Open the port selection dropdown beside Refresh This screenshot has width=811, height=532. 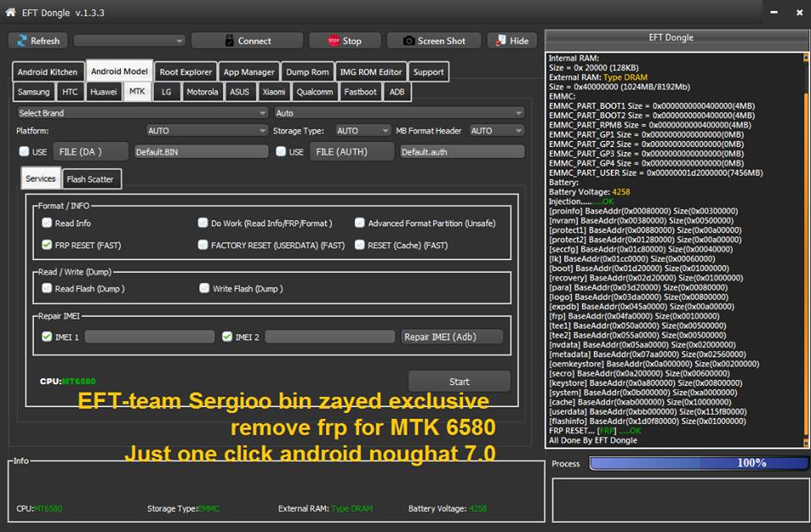(129, 41)
